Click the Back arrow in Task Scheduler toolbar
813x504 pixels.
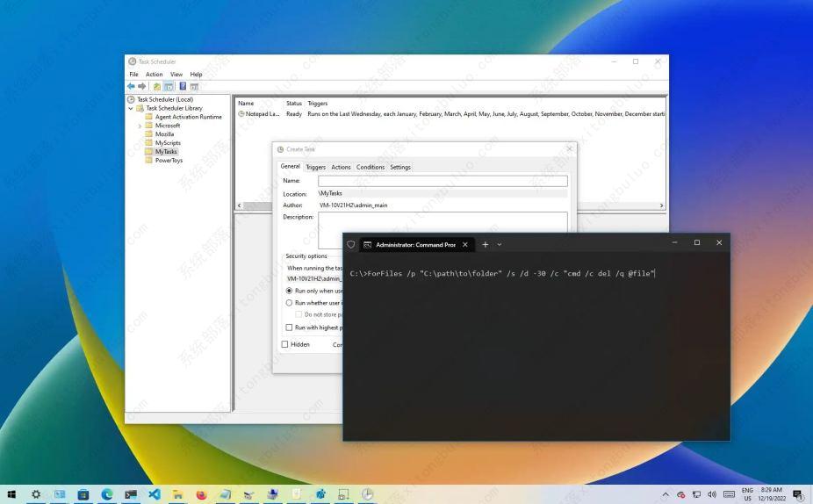click(x=131, y=86)
